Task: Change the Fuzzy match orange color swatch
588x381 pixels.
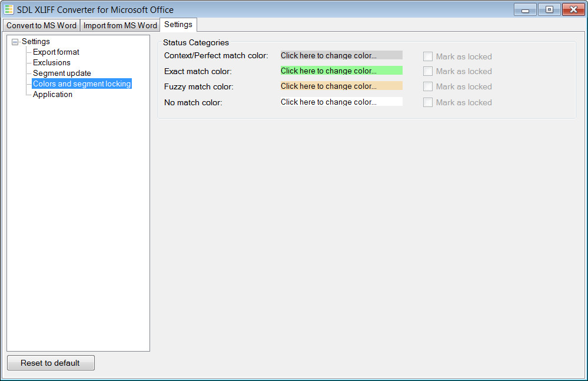Action: click(x=341, y=86)
